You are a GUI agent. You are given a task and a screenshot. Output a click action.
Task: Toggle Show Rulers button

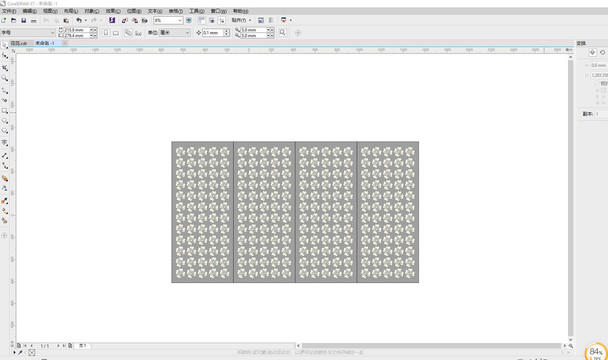tap(202, 20)
